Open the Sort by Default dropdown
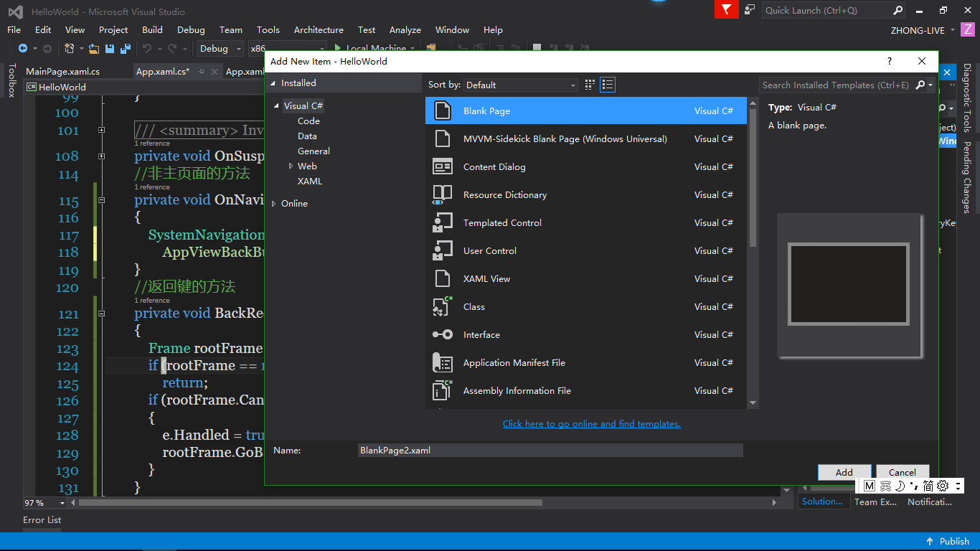The image size is (980, 551). click(521, 85)
